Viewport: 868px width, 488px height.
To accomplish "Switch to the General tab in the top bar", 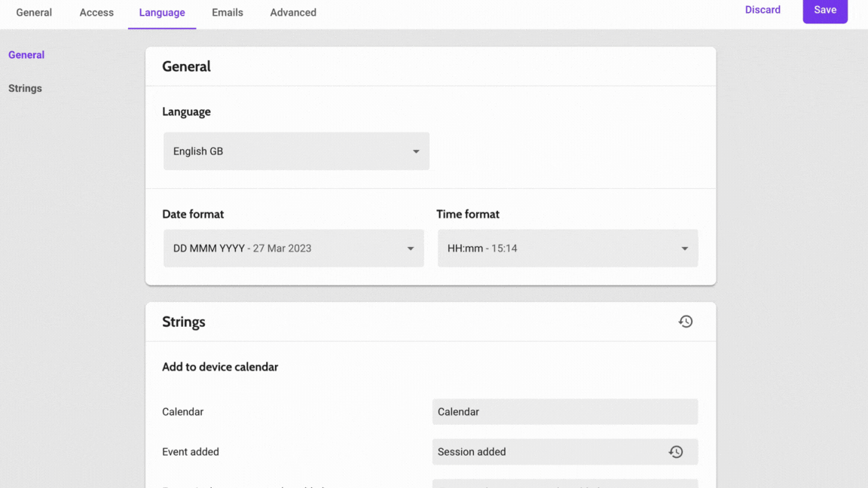I will (x=34, y=13).
